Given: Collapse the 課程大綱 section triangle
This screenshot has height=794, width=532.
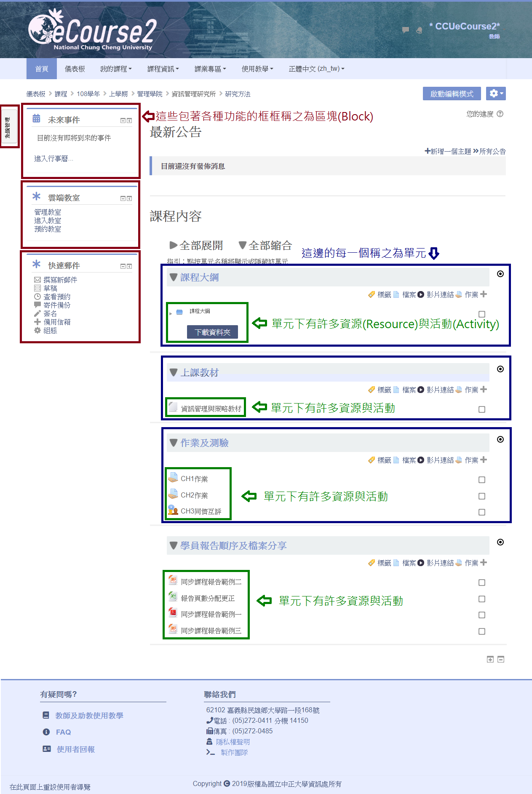Looking at the screenshot, I should pyautogui.click(x=173, y=277).
